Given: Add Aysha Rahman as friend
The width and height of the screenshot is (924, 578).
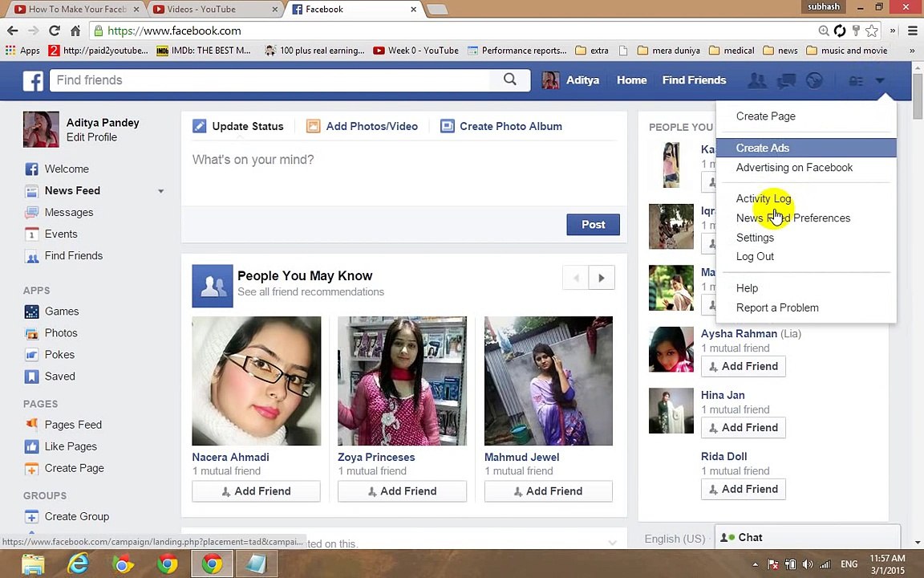Looking at the screenshot, I should (743, 366).
